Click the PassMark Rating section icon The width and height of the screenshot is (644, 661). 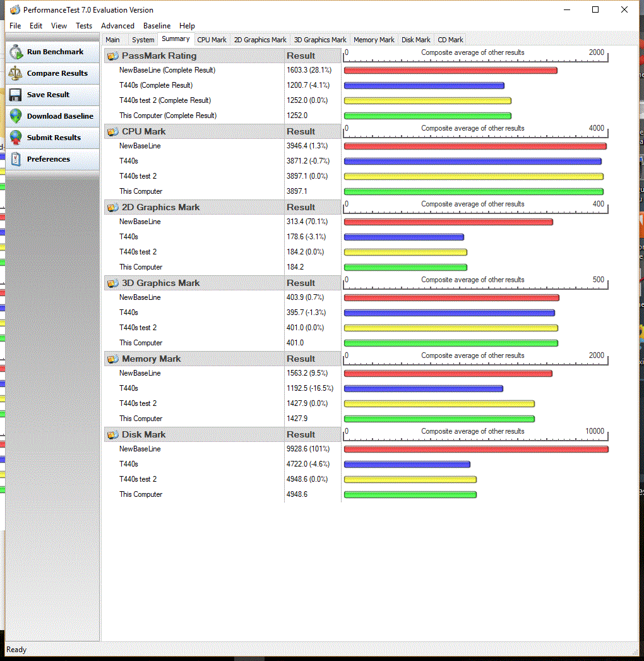point(112,56)
